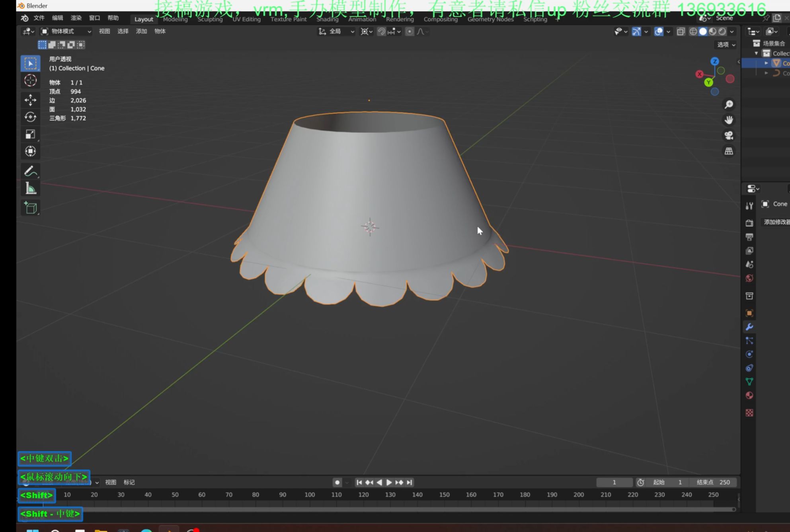Open the viewport 添加 menu

pos(141,31)
